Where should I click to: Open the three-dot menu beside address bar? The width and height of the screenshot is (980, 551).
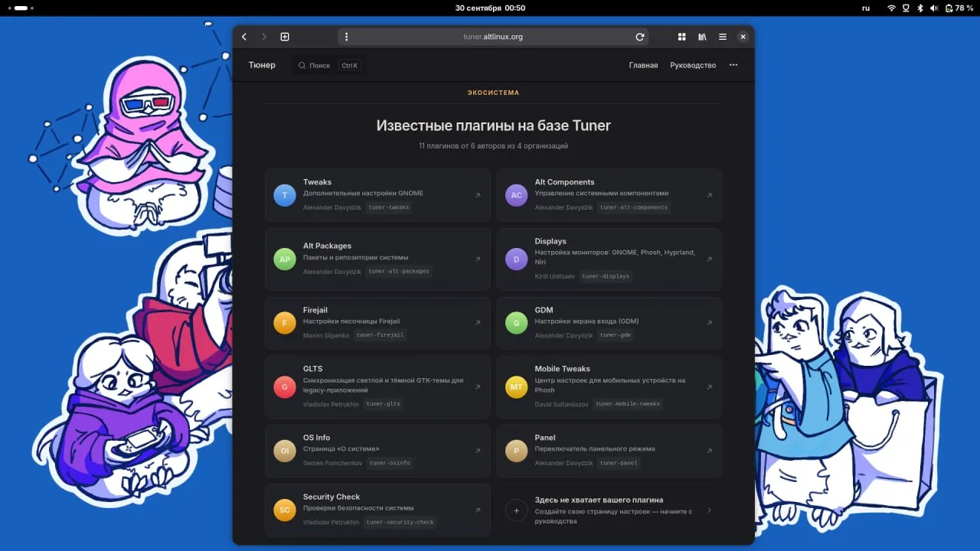click(x=346, y=37)
